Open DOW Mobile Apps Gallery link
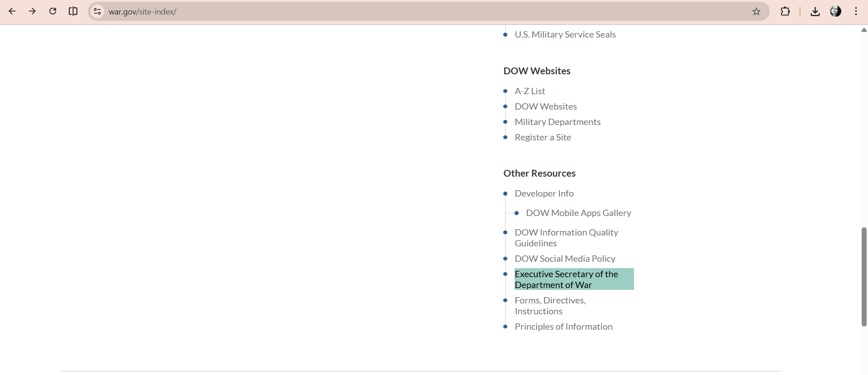The width and height of the screenshot is (868, 375). (x=578, y=213)
